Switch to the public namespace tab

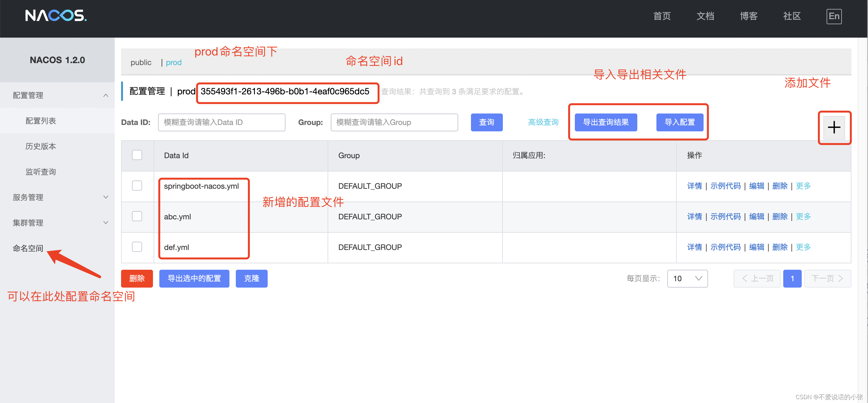141,62
